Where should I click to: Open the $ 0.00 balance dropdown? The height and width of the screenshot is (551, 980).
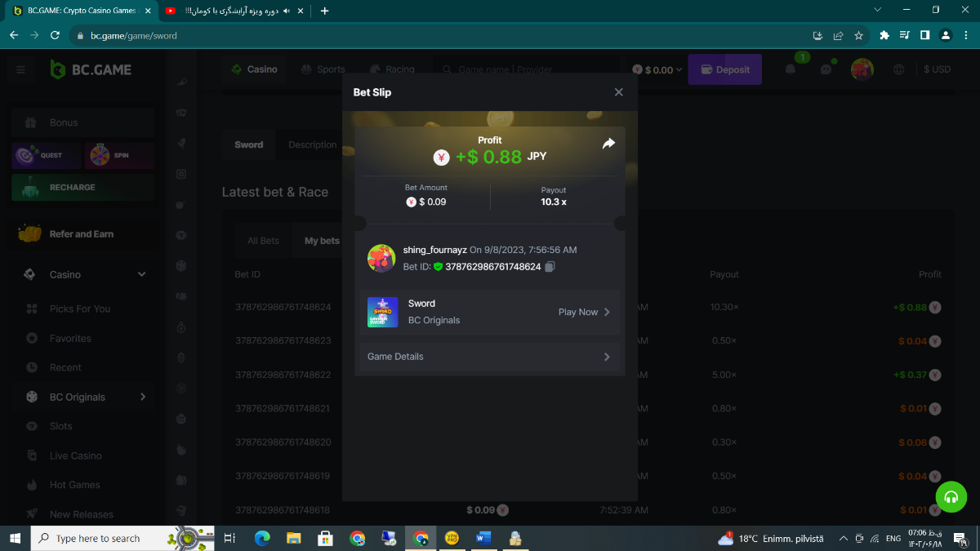(657, 70)
